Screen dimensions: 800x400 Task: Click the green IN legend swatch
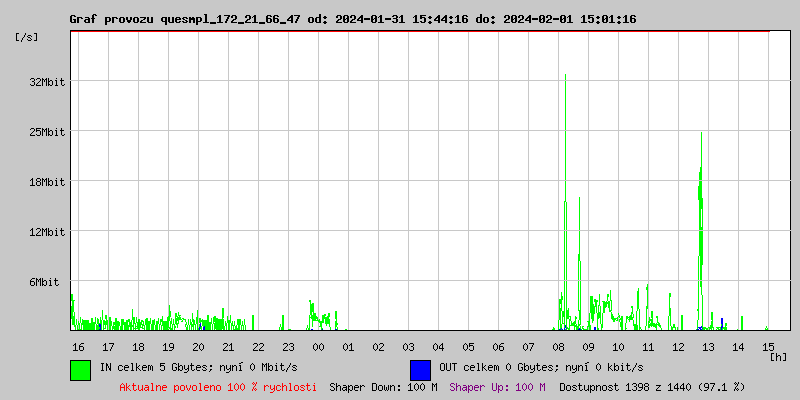point(80,369)
